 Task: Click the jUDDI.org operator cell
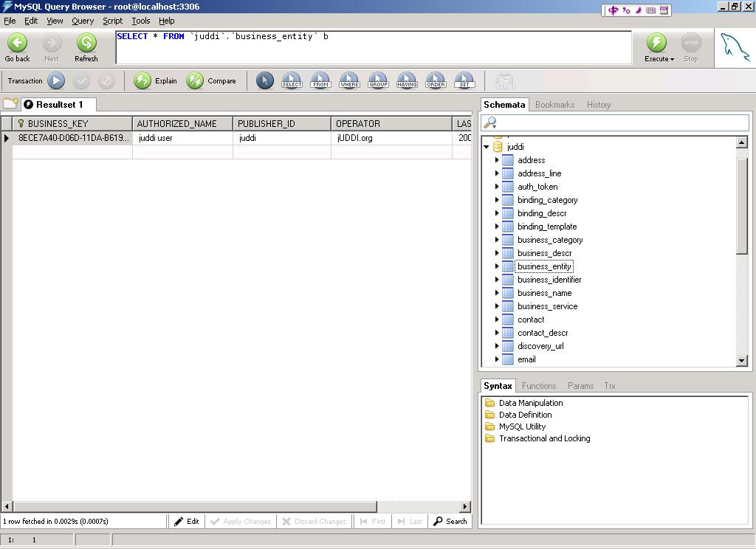coord(391,138)
